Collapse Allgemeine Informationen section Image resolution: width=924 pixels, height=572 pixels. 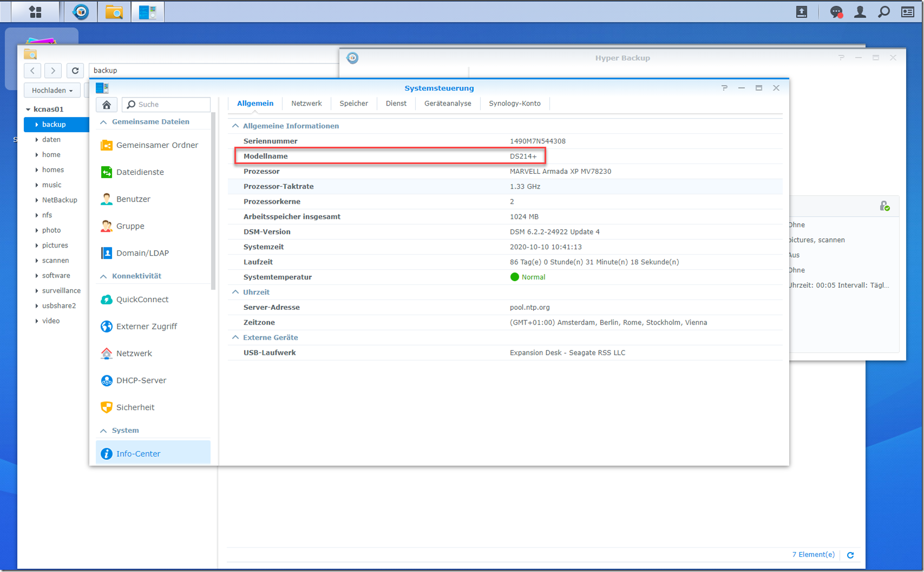pos(235,126)
